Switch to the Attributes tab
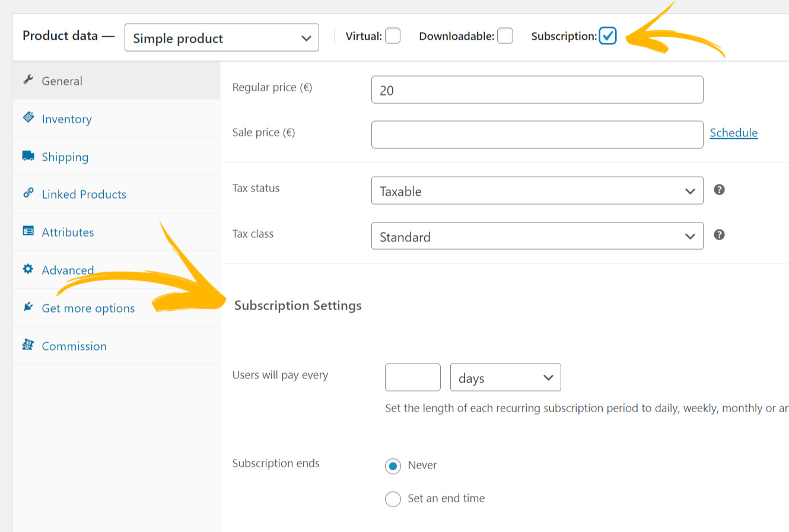789x532 pixels. coord(117,232)
